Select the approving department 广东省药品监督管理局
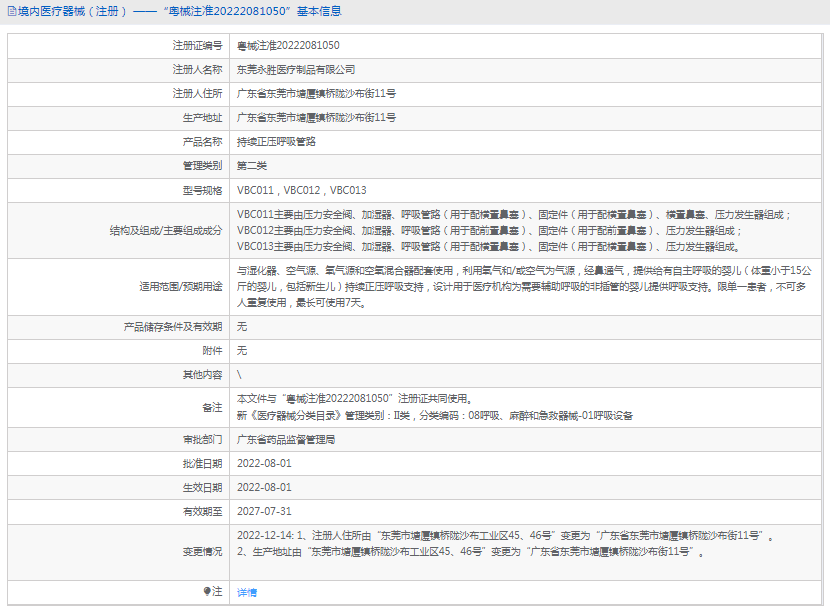Screen dimensions: 830x612 (286, 439)
